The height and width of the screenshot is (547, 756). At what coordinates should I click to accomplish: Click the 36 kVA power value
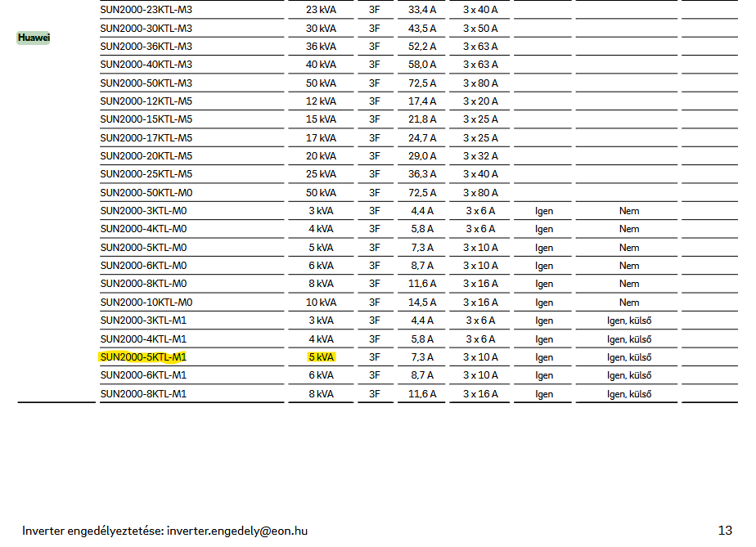[321, 47]
